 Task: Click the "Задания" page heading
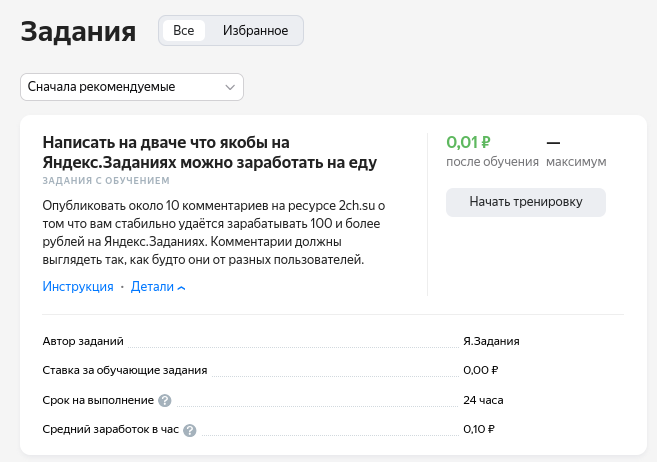click(78, 32)
